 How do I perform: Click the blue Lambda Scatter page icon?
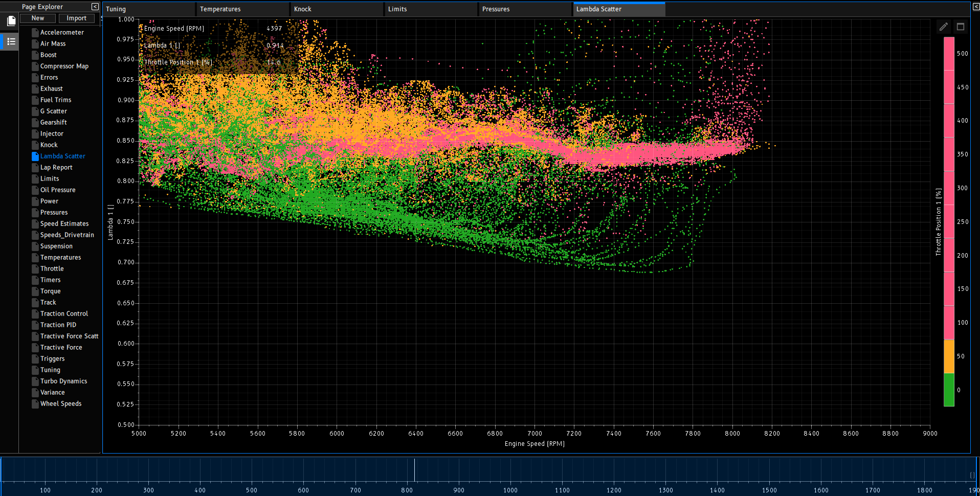pos(35,156)
